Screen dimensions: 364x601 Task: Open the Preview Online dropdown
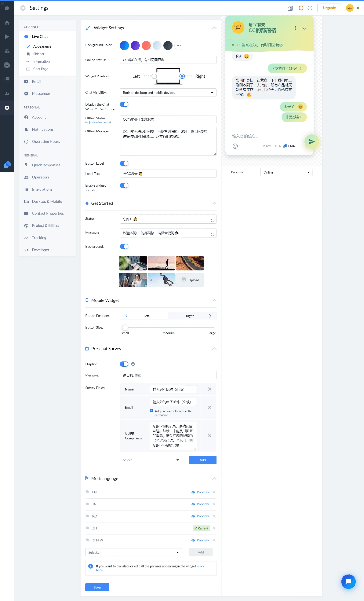click(286, 172)
